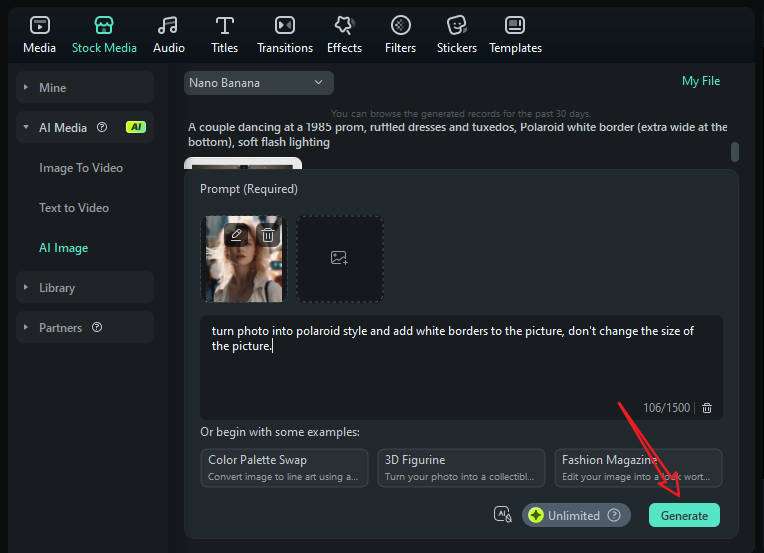
Task: Open the Nano Banana model dropdown
Action: click(x=259, y=83)
